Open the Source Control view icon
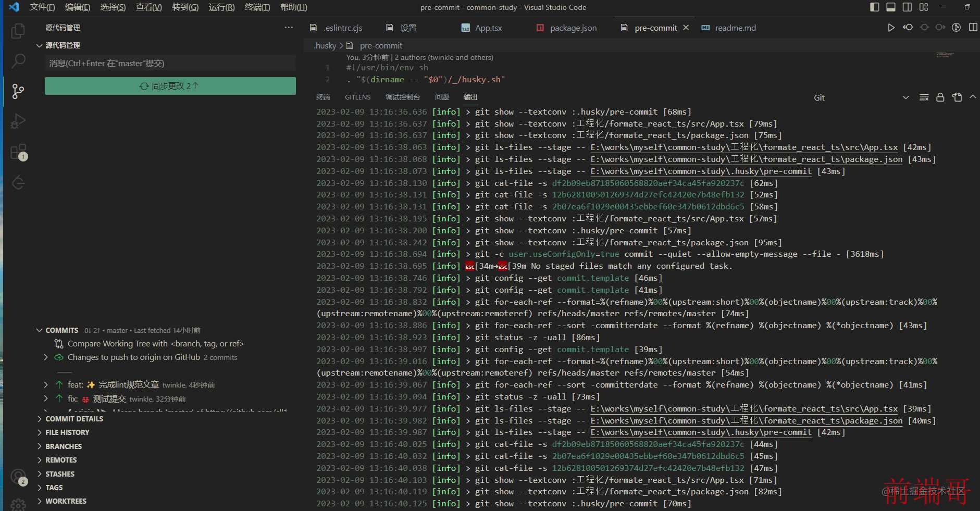 [x=18, y=91]
